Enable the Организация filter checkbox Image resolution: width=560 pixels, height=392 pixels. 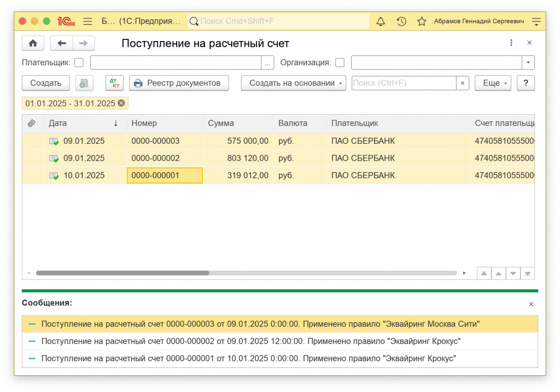[340, 62]
